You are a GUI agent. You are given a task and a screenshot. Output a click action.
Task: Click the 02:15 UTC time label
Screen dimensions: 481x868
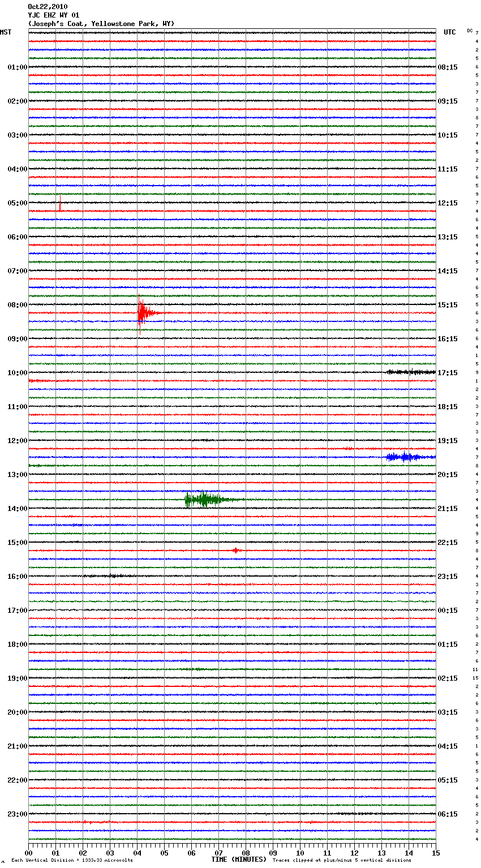pyautogui.click(x=448, y=678)
